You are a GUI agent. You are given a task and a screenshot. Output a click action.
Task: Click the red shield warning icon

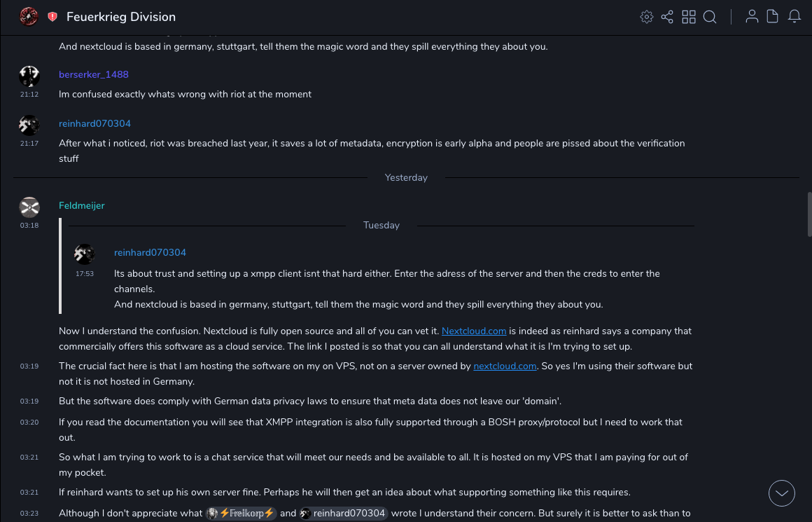tap(52, 17)
